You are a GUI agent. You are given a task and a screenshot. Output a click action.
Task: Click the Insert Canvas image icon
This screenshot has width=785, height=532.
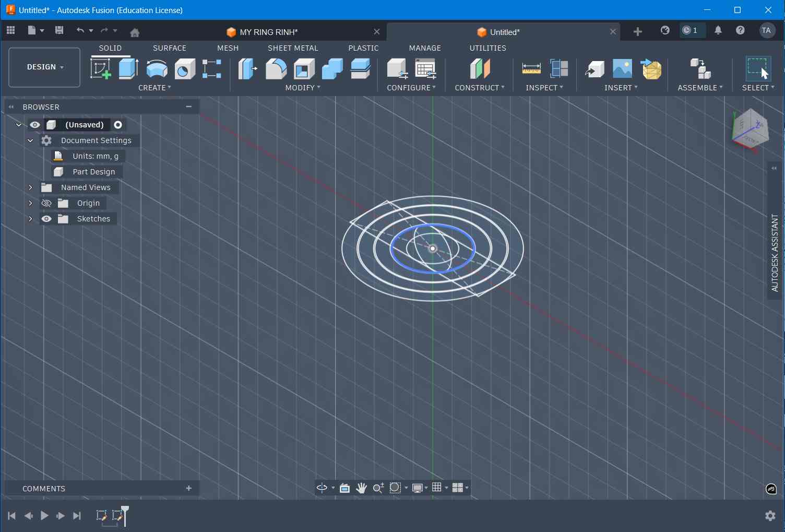[x=622, y=68]
